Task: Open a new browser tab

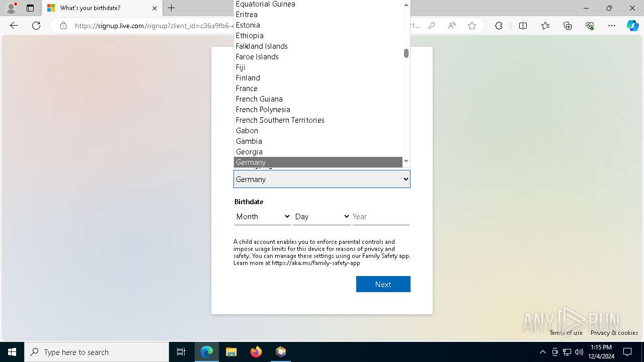Action: pos(171,8)
